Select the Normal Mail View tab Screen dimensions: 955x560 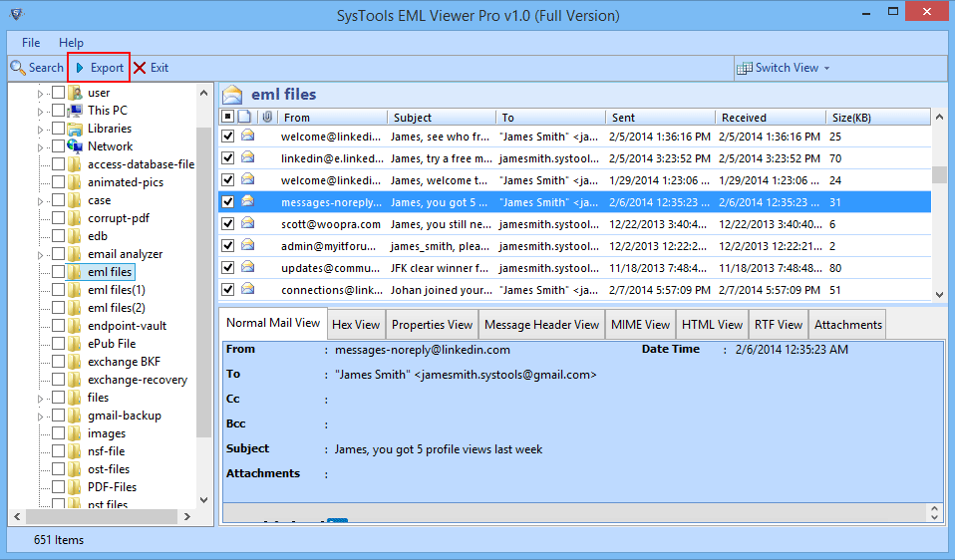pyautogui.click(x=273, y=323)
